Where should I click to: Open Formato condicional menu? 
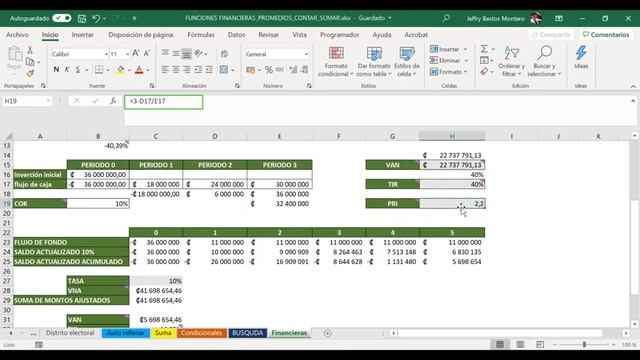click(336, 62)
